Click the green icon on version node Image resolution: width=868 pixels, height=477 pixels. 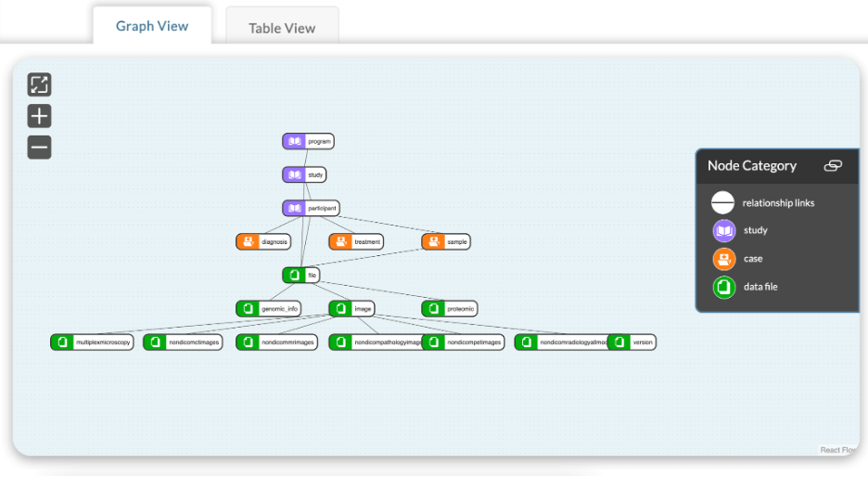coord(619,342)
